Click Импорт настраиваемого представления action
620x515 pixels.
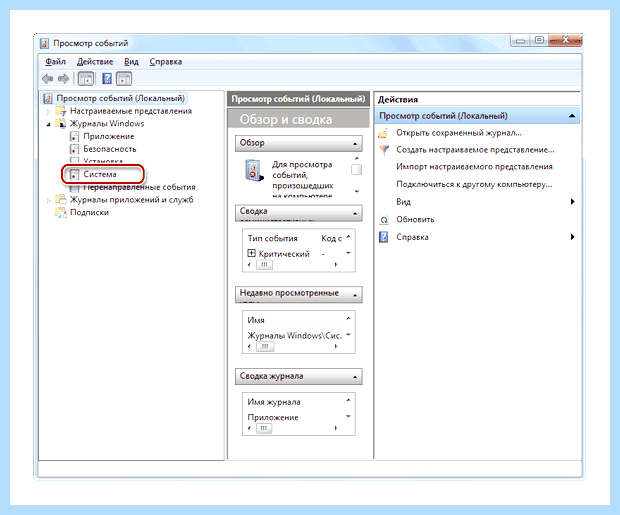coord(474,167)
